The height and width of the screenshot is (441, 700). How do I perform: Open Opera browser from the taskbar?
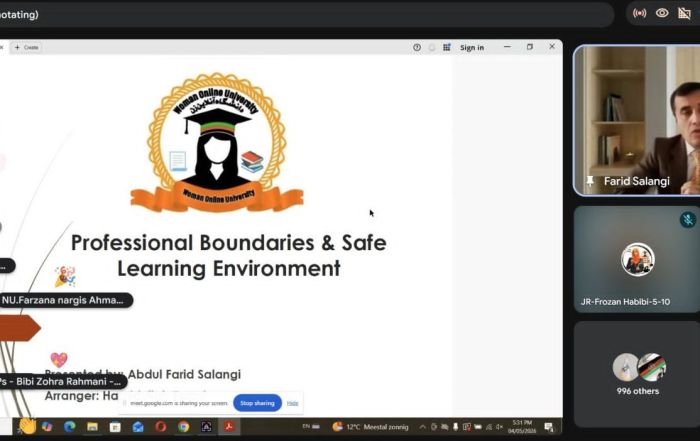(160, 427)
